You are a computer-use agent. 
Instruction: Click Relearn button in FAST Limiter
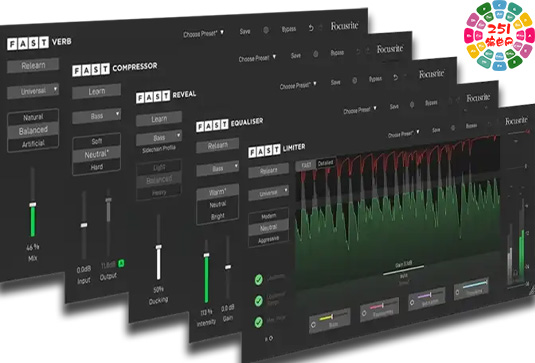(x=269, y=171)
